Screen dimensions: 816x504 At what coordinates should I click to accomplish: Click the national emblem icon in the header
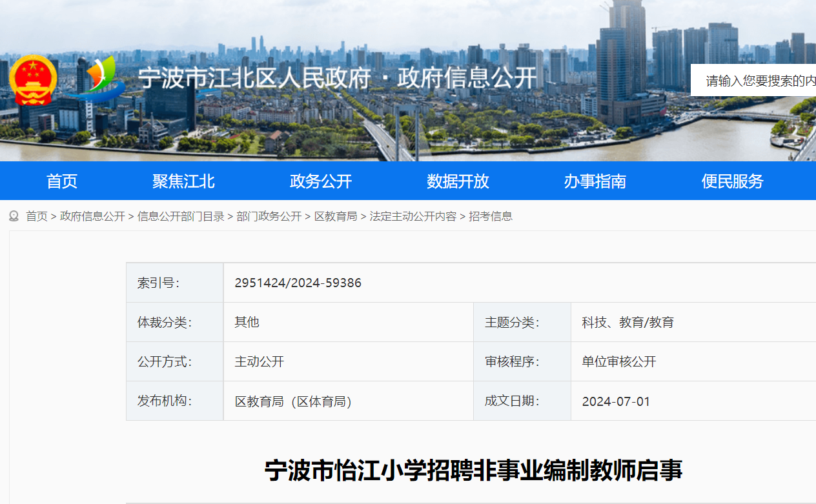(33, 80)
